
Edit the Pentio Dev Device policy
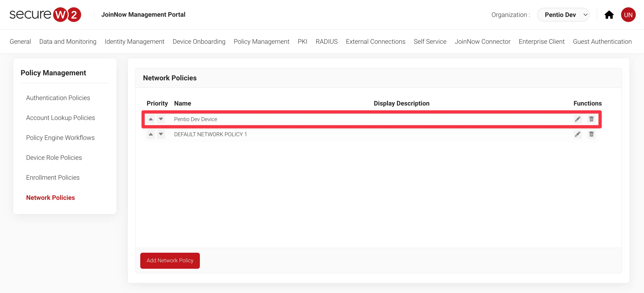(578, 119)
